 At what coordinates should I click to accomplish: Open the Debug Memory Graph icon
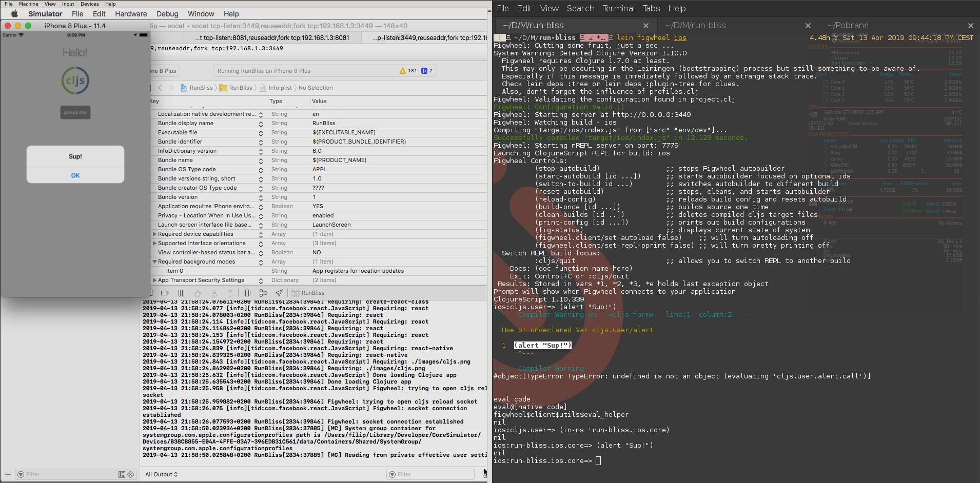[263, 293]
